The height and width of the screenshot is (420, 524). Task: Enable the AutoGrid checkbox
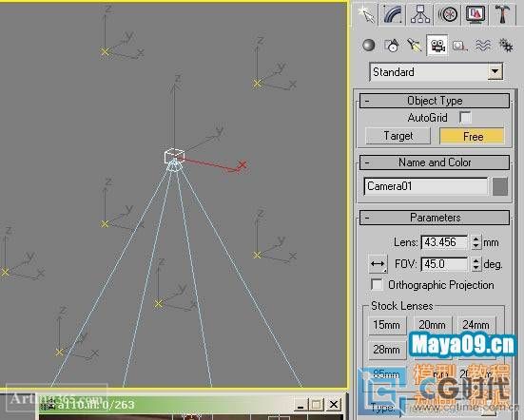pyautogui.click(x=465, y=118)
